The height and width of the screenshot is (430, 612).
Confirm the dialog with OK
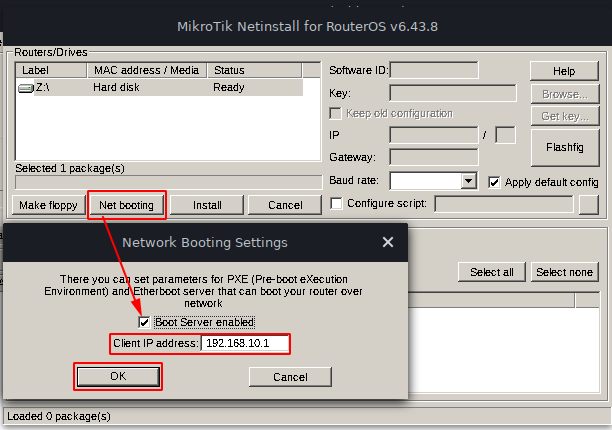[118, 376]
